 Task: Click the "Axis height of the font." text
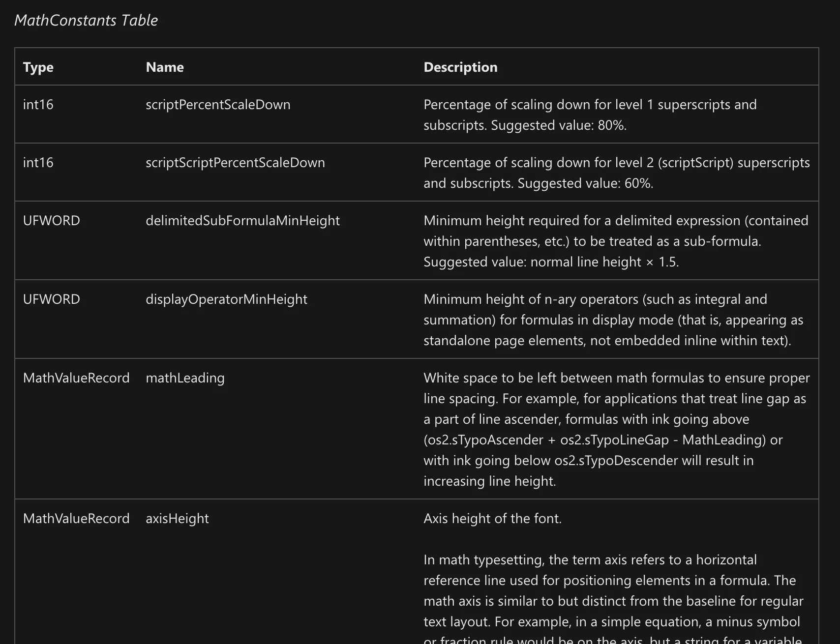(x=492, y=519)
